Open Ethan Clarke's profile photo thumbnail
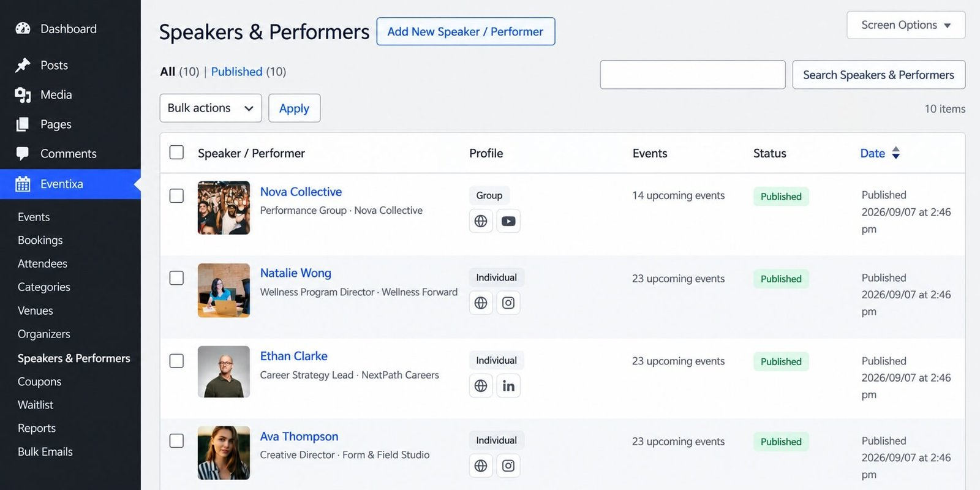Screen dimensions: 980x490 pyautogui.click(x=224, y=372)
